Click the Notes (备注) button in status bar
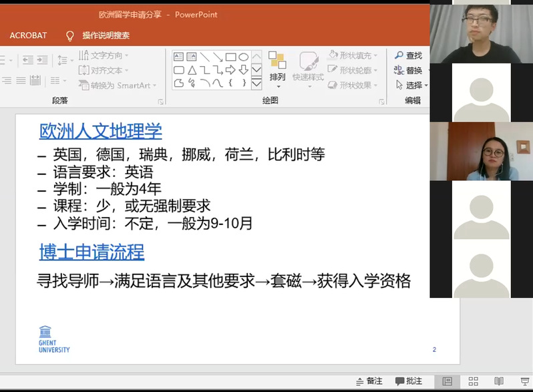Screen dimensions: 533x392 368,381
